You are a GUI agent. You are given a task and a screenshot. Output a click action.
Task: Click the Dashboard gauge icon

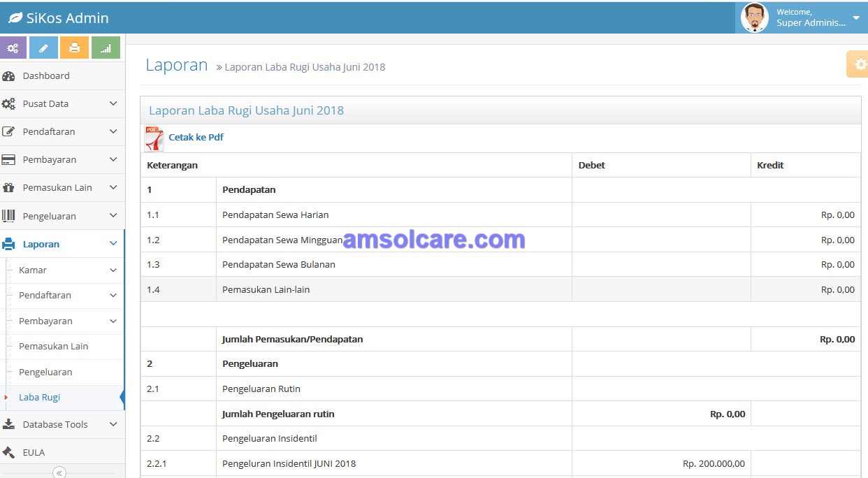[x=8, y=76]
